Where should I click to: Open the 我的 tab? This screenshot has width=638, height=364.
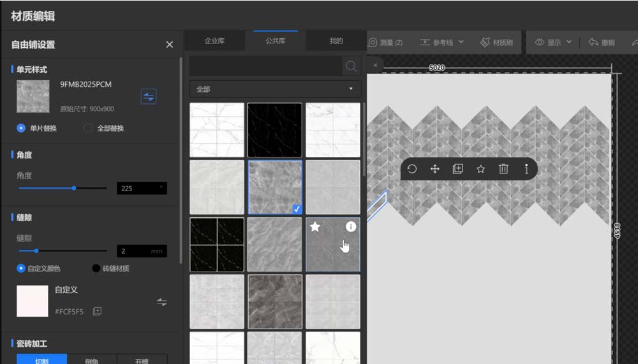[x=336, y=41]
